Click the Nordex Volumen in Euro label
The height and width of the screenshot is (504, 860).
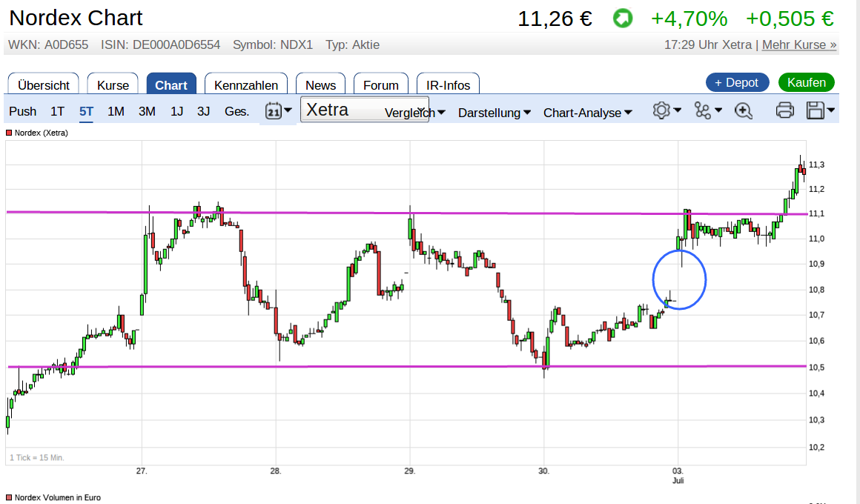(x=58, y=497)
